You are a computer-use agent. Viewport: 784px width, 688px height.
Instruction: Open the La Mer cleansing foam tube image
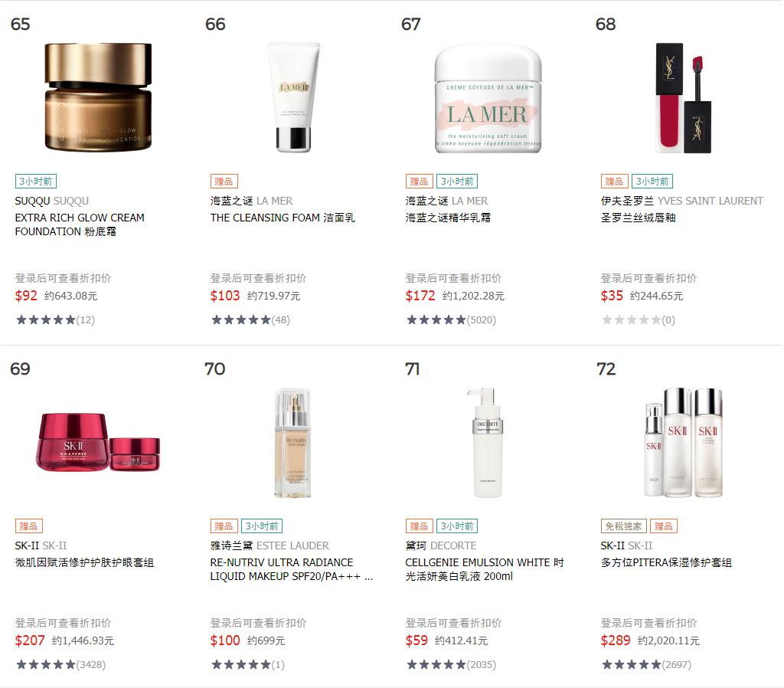(x=293, y=97)
